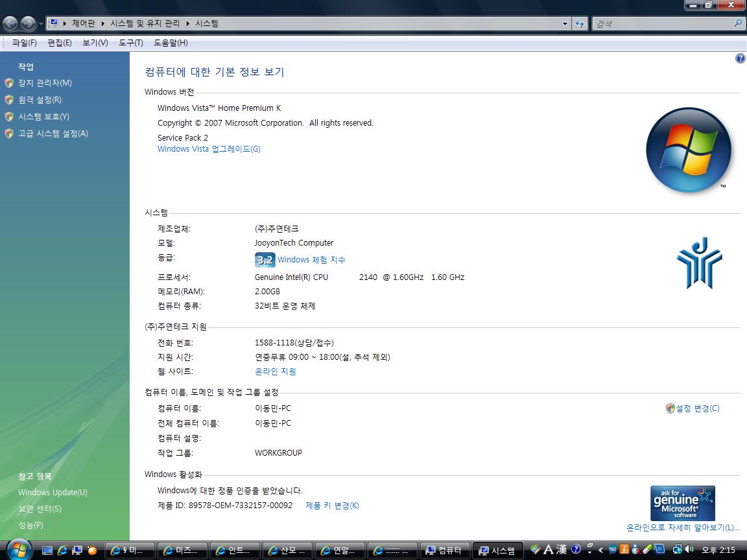The image size is (747, 560).
Task: Expand the arrow before 제어판 breadcrumb
Action: [x=64, y=23]
